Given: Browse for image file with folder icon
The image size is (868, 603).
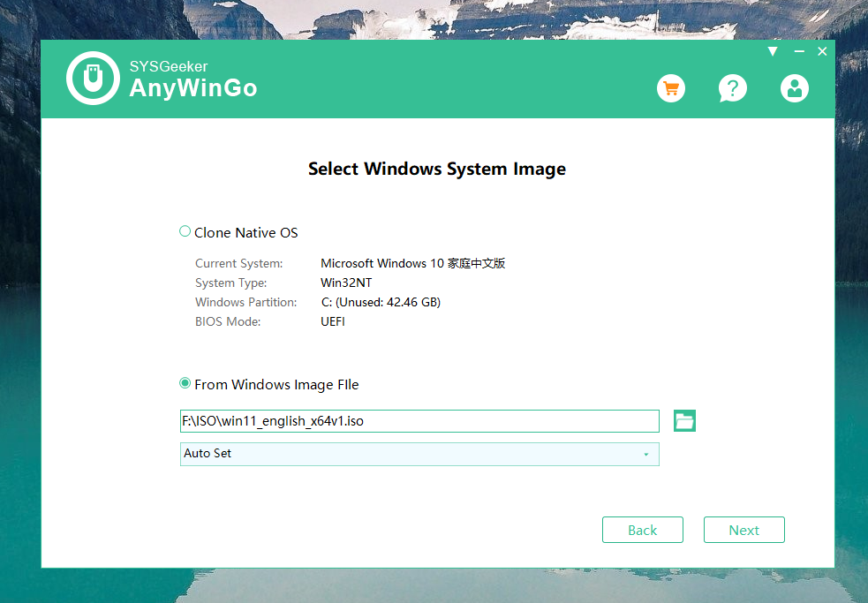Looking at the screenshot, I should tap(684, 421).
